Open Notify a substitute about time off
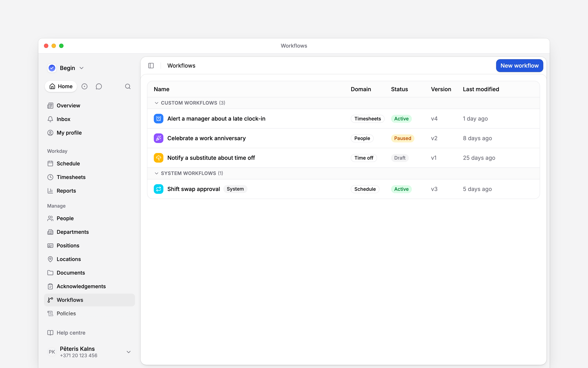The width and height of the screenshot is (588, 368). pos(211,158)
